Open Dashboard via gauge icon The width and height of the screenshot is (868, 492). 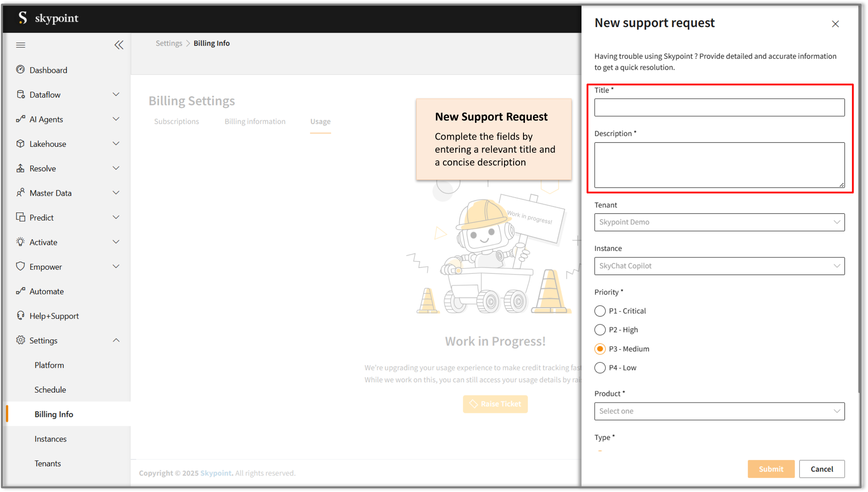(x=20, y=70)
